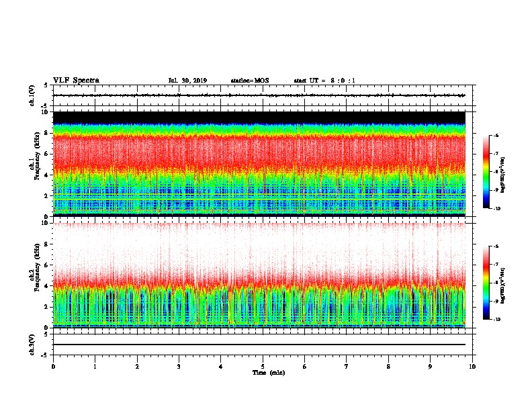Click time axis tick label "4"
Viewport: 532px width, 411px height.
pyautogui.click(x=221, y=367)
